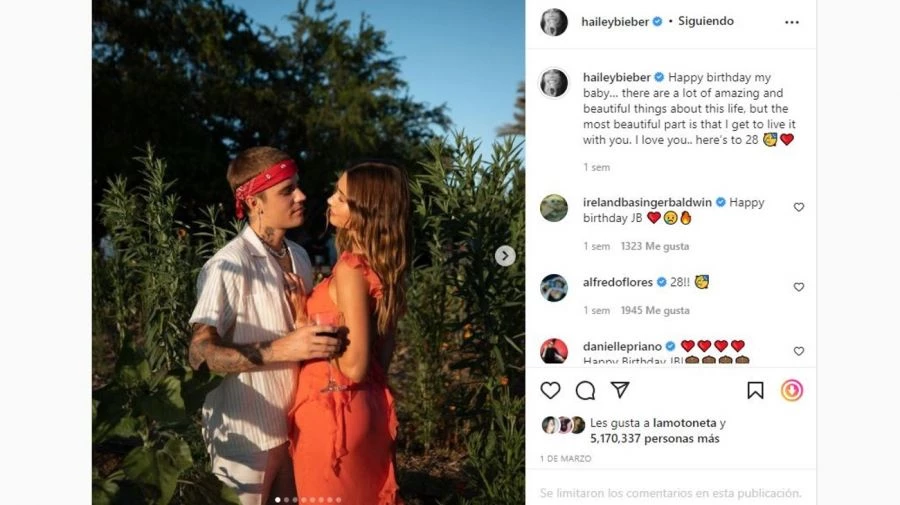This screenshot has height=505, width=900.
Task: Show the 5,170,337 personas más list
Action: coord(655,438)
